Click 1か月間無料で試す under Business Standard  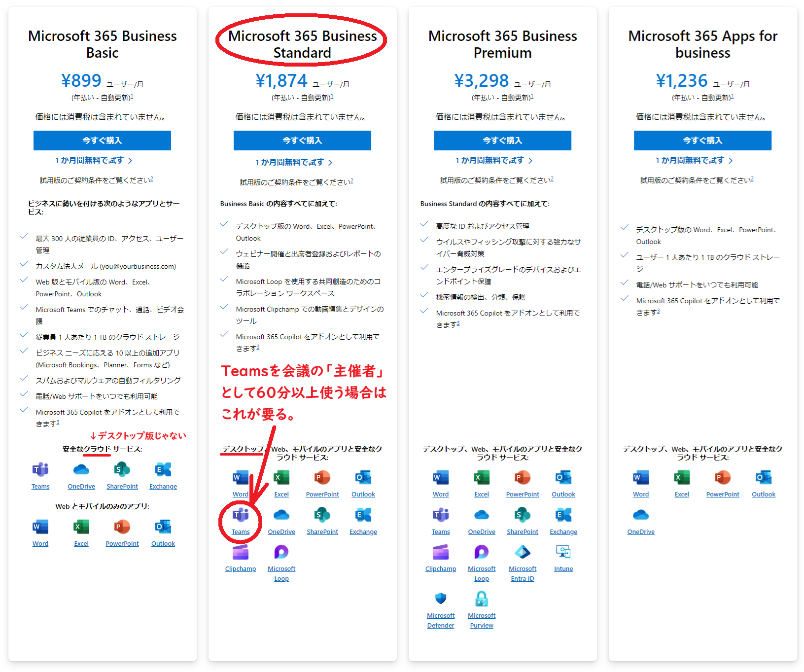(x=294, y=163)
